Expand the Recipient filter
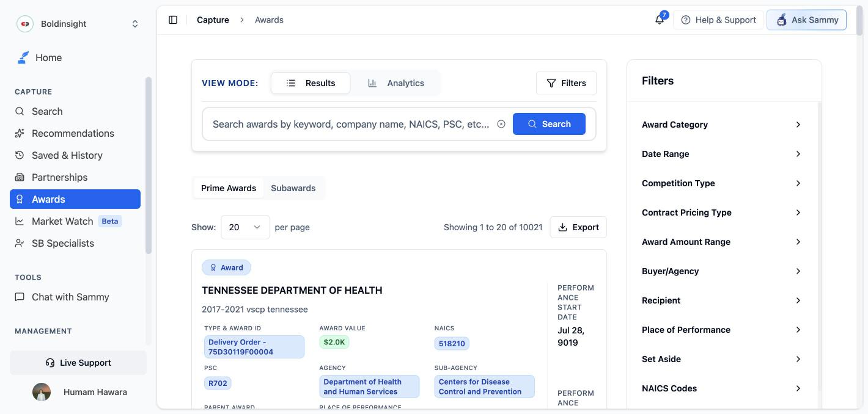 [x=722, y=300]
